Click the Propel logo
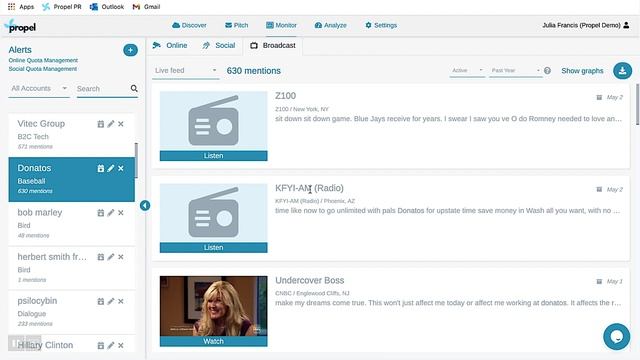 click(20, 27)
